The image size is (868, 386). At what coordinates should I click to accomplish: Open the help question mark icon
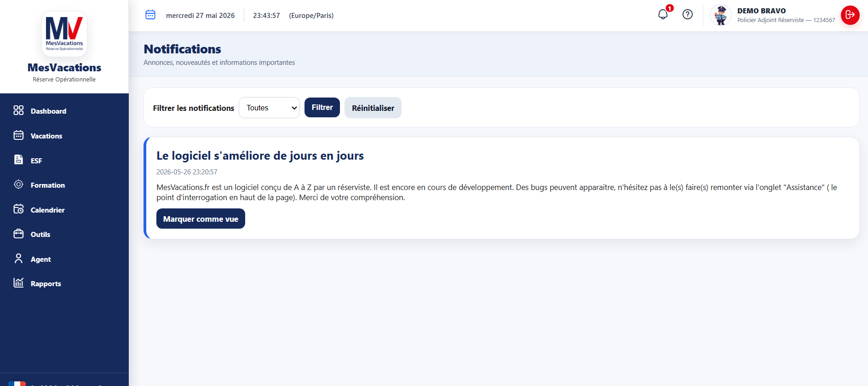(x=688, y=15)
